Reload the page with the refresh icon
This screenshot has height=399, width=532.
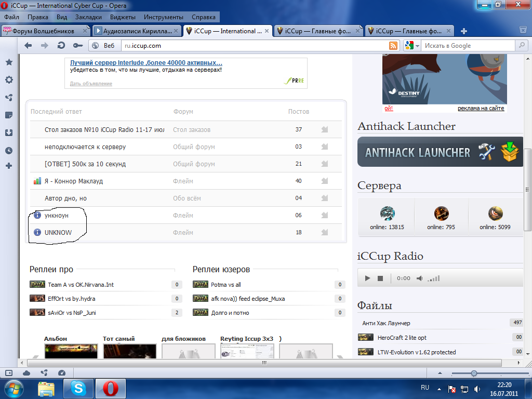[61, 45]
